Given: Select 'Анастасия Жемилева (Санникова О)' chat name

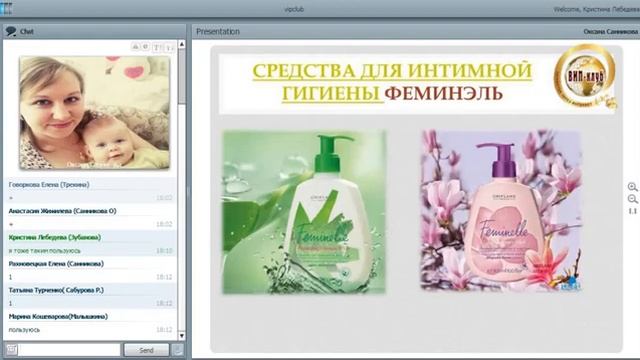Looking at the screenshot, I should (62, 211).
